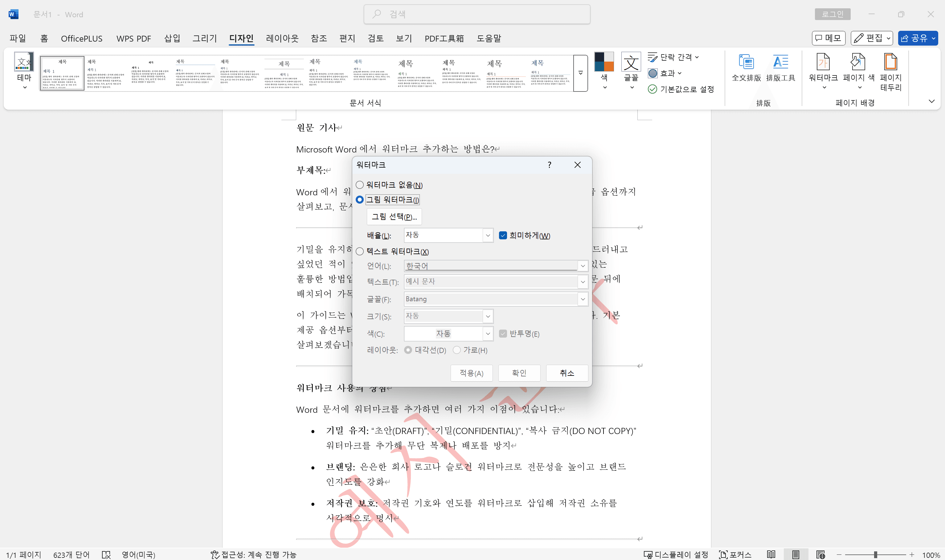Open the Memo (메모) comments button
The width and height of the screenshot is (945, 560).
(x=828, y=38)
